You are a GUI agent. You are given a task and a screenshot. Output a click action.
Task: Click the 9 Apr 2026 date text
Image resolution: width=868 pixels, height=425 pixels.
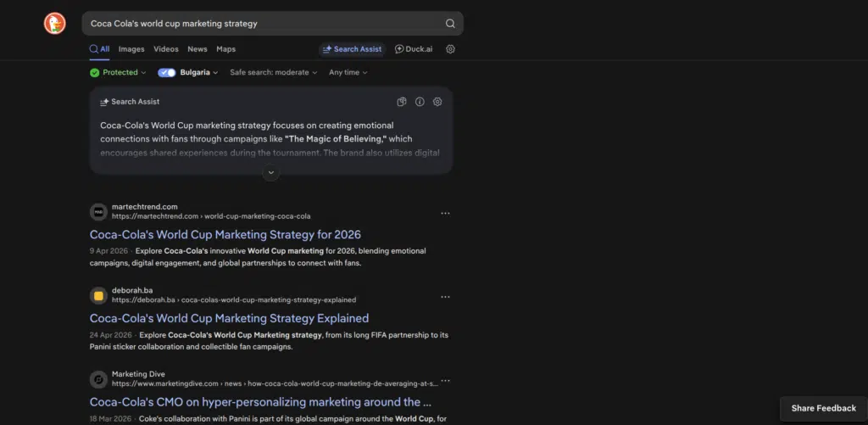click(108, 251)
